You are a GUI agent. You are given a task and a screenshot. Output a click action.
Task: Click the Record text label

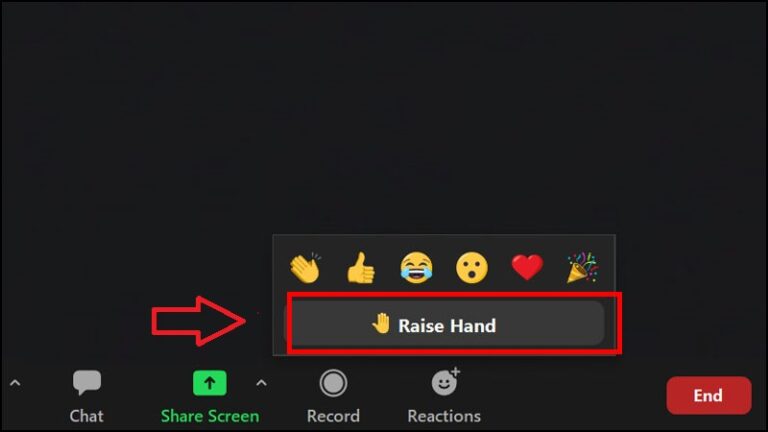tap(333, 416)
